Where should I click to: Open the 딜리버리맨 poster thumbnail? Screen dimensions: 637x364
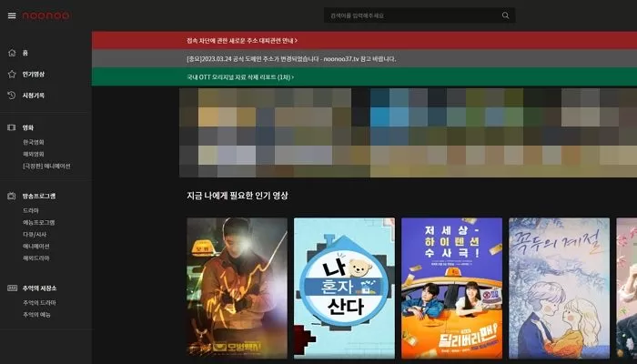point(451,288)
